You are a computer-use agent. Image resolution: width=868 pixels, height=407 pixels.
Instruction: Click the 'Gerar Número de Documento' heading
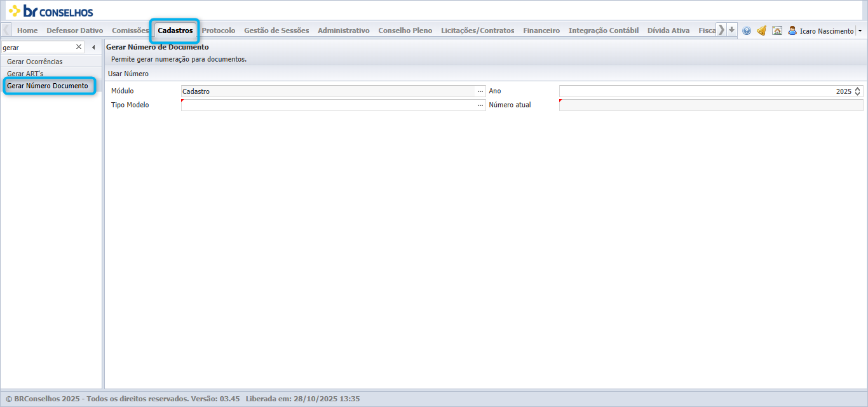pos(158,47)
